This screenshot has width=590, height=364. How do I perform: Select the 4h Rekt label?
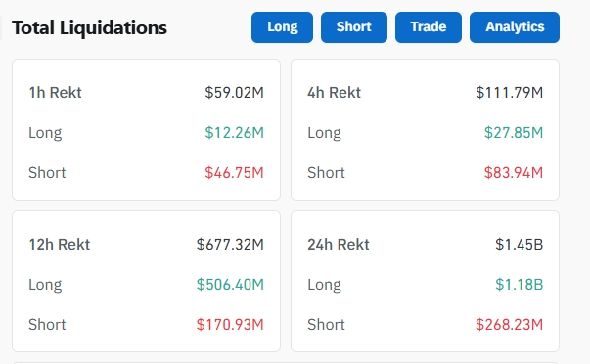click(334, 93)
